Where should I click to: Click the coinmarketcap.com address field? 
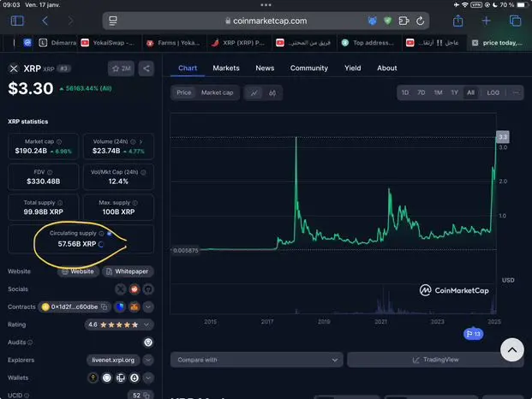pyautogui.click(x=266, y=21)
